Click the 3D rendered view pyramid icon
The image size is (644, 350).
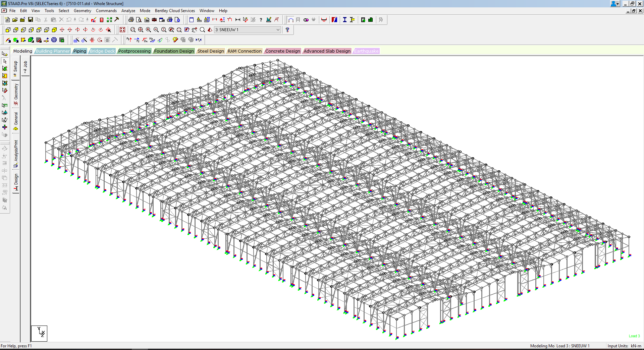(210, 30)
